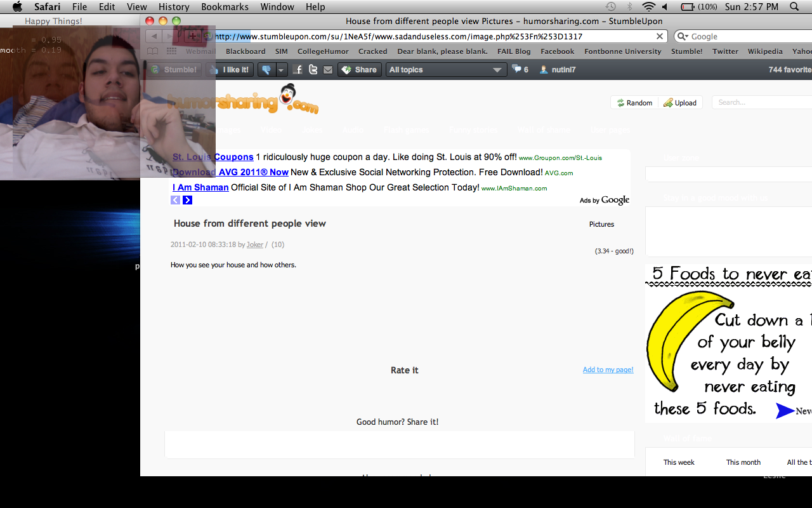The width and height of the screenshot is (812, 508).
Task: Click the next-ad blue arrow button
Action: [x=188, y=200]
